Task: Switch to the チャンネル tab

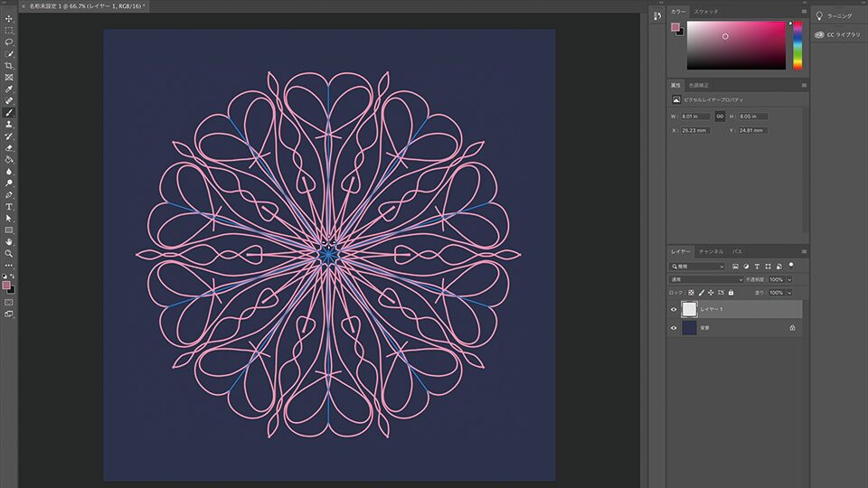Action: [x=711, y=250]
